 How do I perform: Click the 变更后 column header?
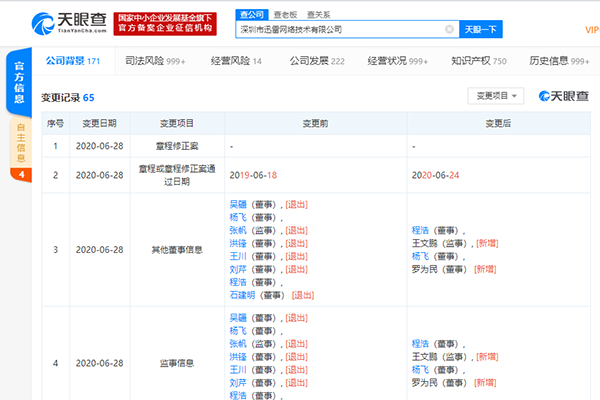pyautogui.click(x=498, y=123)
